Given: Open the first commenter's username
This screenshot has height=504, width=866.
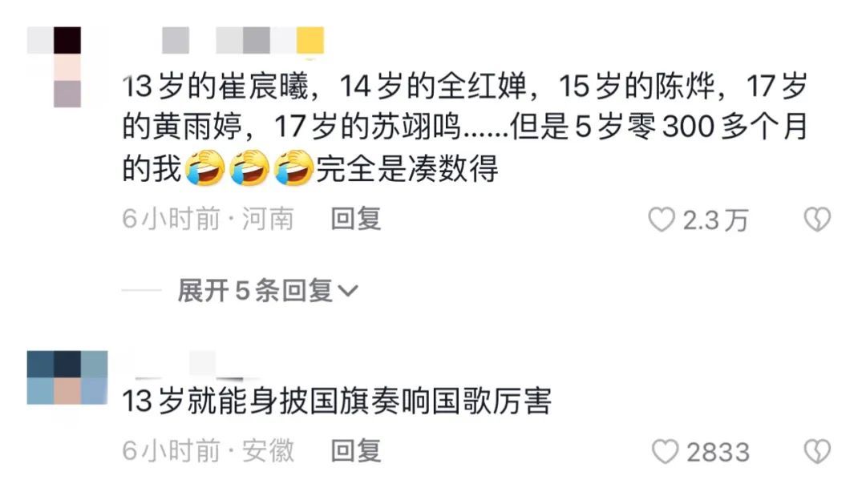Looking at the screenshot, I should coord(243,40).
